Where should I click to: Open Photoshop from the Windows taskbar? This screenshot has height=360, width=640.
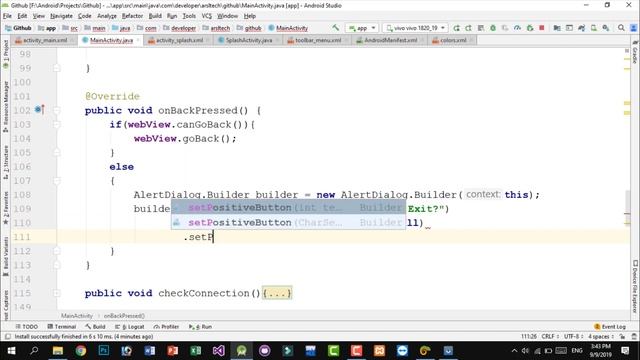click(x=104, y=350)
